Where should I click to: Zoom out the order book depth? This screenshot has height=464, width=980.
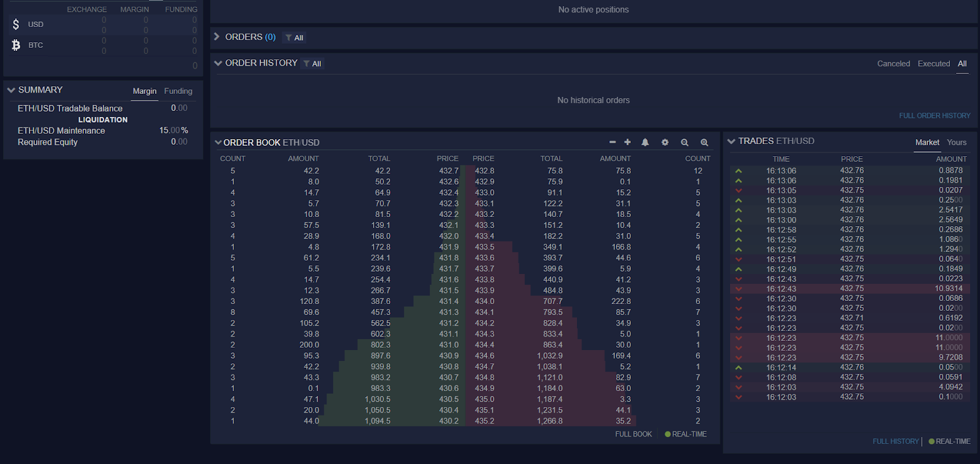pos(685,142)
